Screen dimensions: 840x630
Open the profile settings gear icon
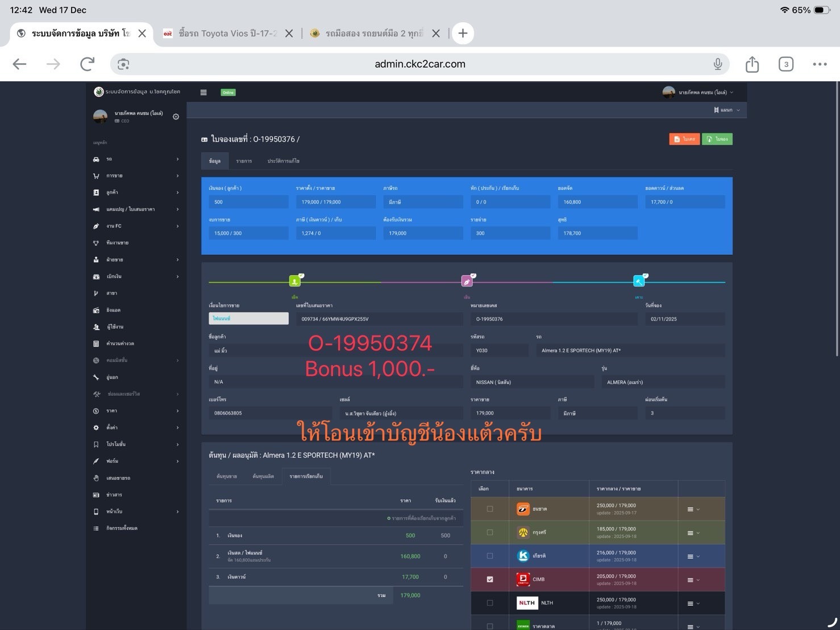coord(176,117)
